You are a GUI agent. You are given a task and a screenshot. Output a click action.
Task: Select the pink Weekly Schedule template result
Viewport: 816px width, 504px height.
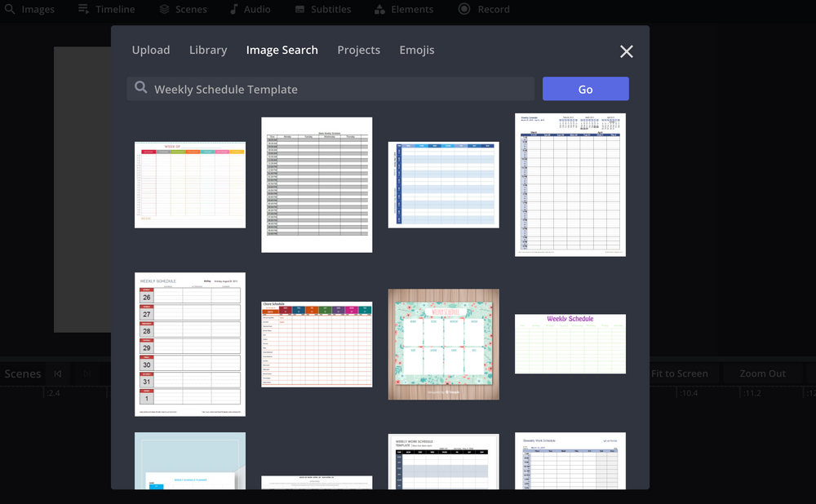570,343
